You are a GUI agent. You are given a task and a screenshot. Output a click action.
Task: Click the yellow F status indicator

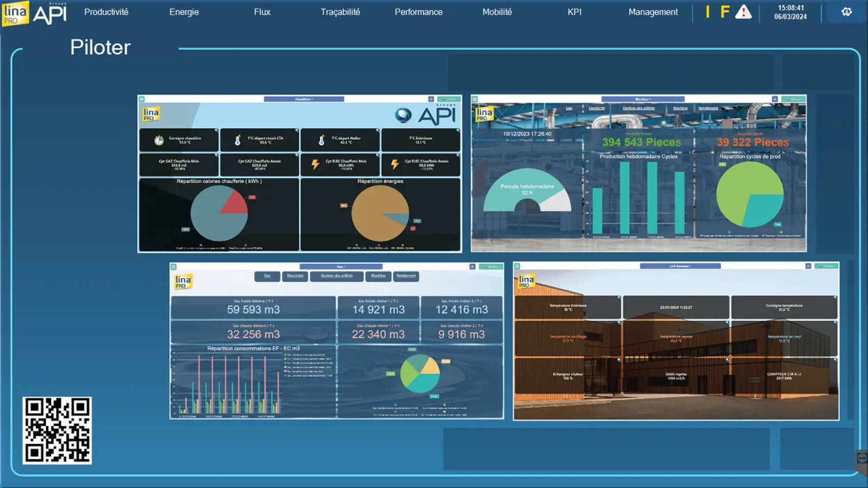click(x=725, y=12)
